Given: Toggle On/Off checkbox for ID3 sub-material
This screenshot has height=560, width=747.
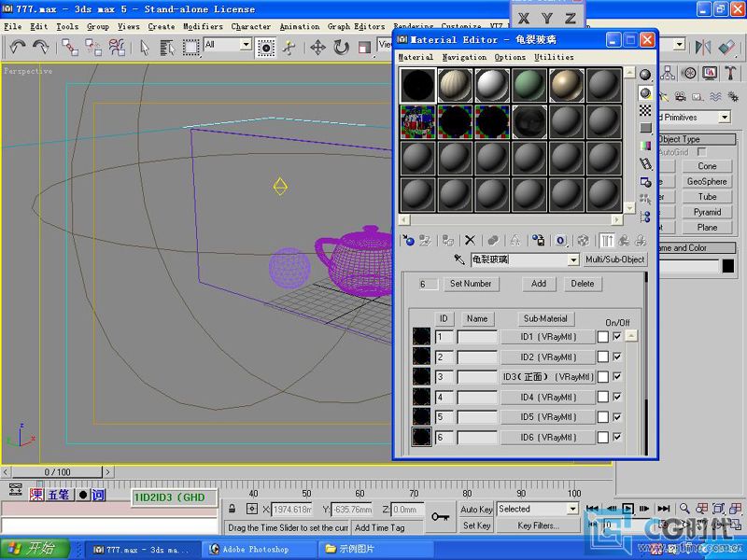Looking at the screenshot, I should pyautogui.click(x=617, y=376).
